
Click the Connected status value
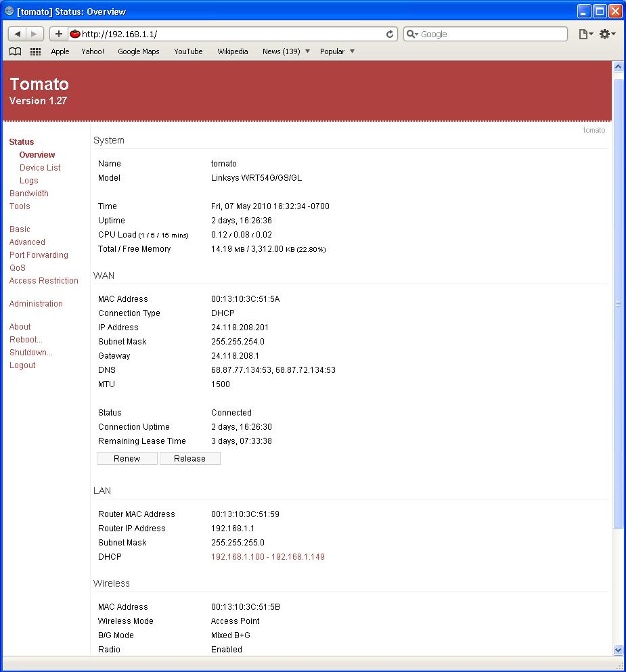[231, 413]
